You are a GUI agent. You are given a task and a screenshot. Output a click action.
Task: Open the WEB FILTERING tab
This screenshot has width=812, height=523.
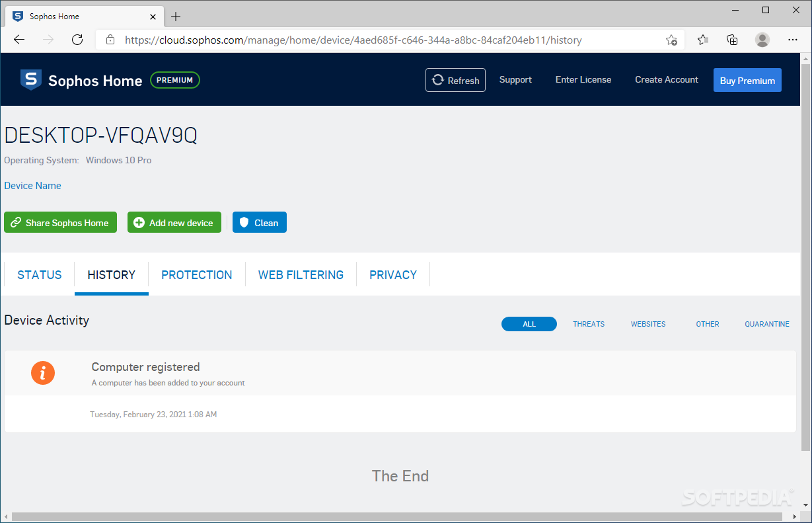click(301, 275)
